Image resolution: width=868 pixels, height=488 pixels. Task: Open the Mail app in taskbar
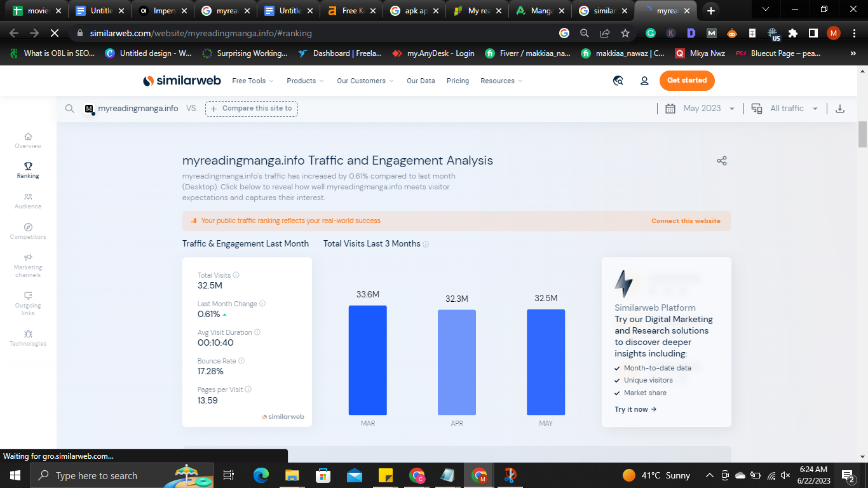pos(354,475)
